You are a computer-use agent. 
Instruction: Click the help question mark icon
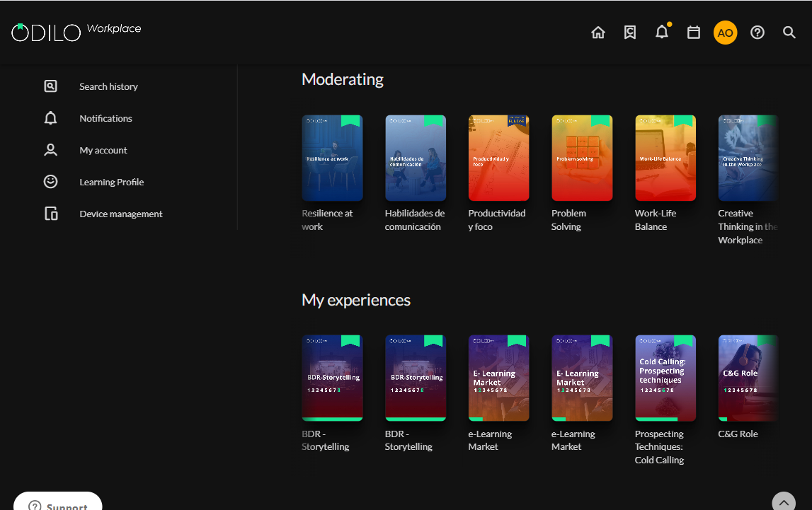coord(757,33)
